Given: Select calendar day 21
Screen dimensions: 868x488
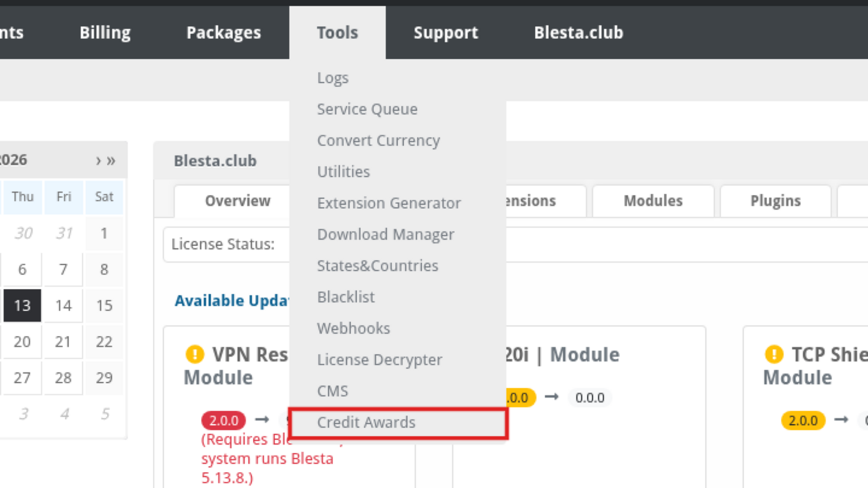Looking at the screenshot, I should tap(63, 342).
